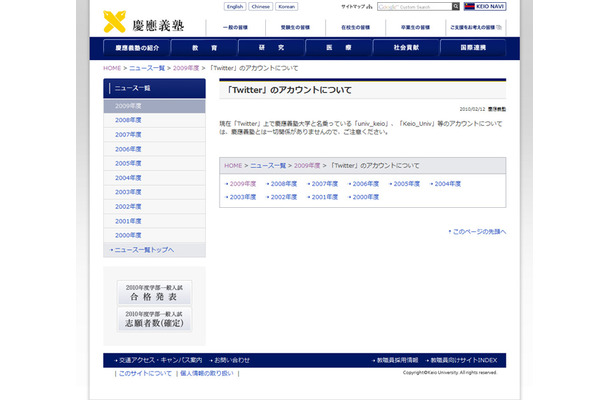
Task: Click the 2010/02/12 article date
Action: 472,109
